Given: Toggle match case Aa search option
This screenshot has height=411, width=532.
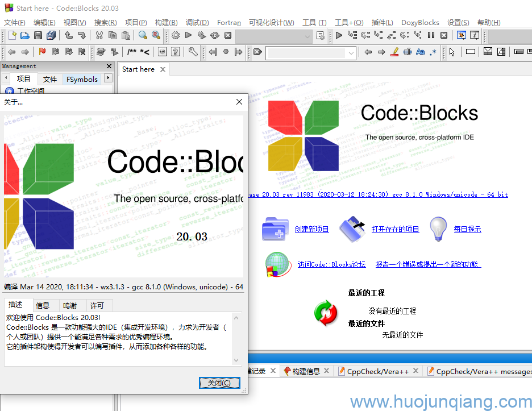Looking at the screenshot, I should pyautogui.click(x=421, y=52).
